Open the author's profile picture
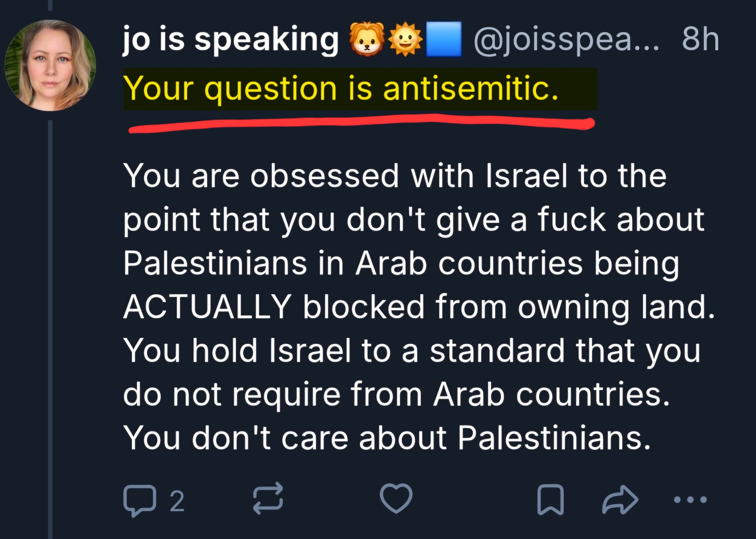The height and width of the screenshot is (539, 756). pyautogui.click(x=50, y=65)
